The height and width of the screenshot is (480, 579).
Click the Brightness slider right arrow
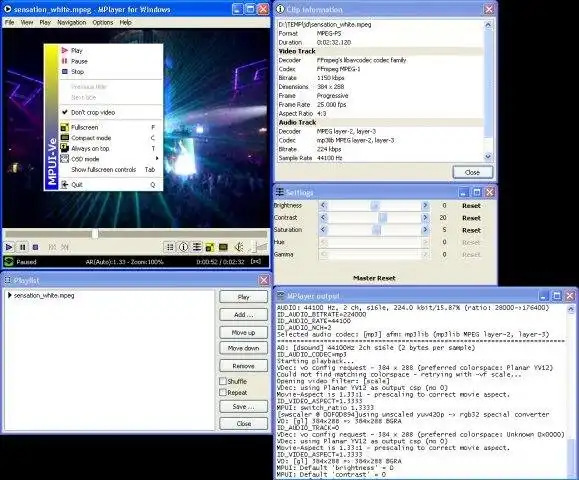425,205
